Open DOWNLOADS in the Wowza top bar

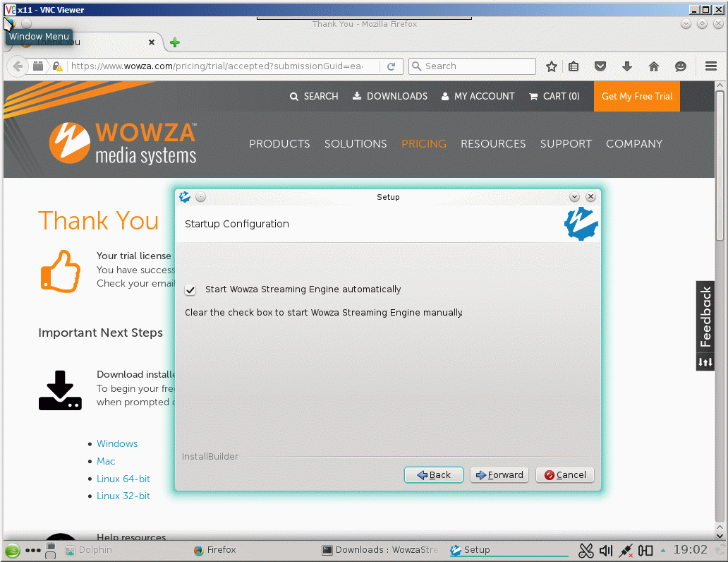point(390,96)
